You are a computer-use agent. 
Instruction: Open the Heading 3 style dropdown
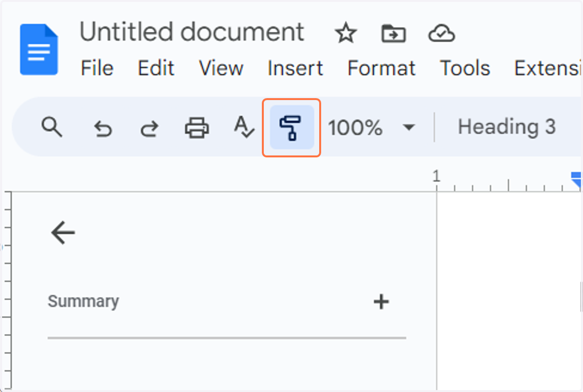click(507, 127)
